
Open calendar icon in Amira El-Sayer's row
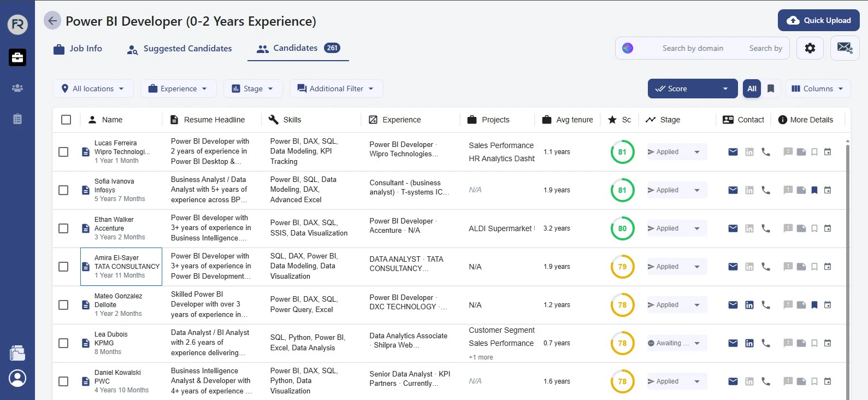pyautogui.click(x=828, y=267)
